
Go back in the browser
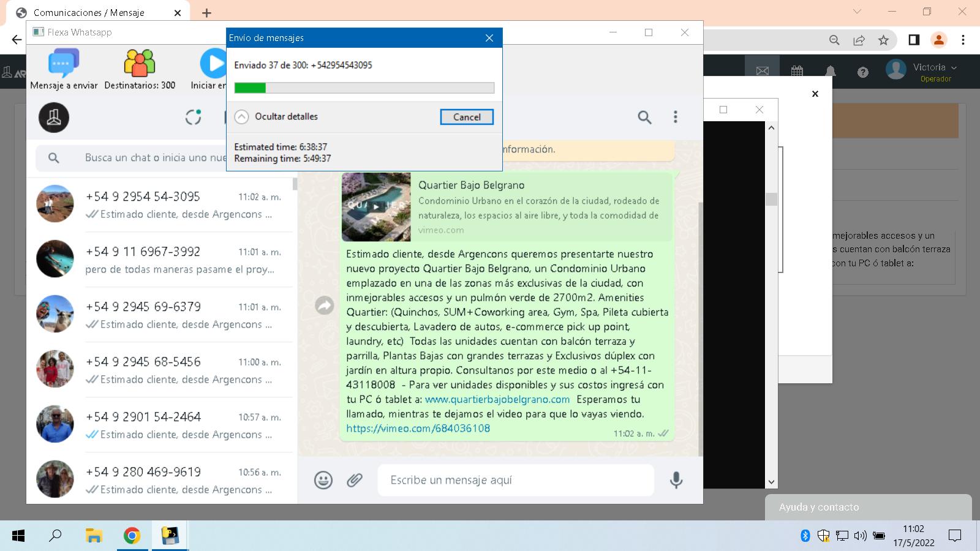click(x=17, y=40)
